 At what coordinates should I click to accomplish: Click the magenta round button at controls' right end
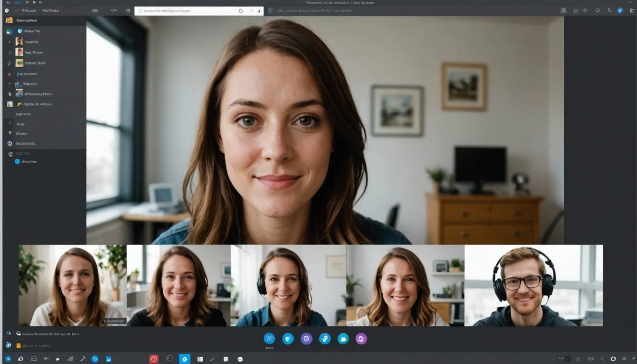361,339
